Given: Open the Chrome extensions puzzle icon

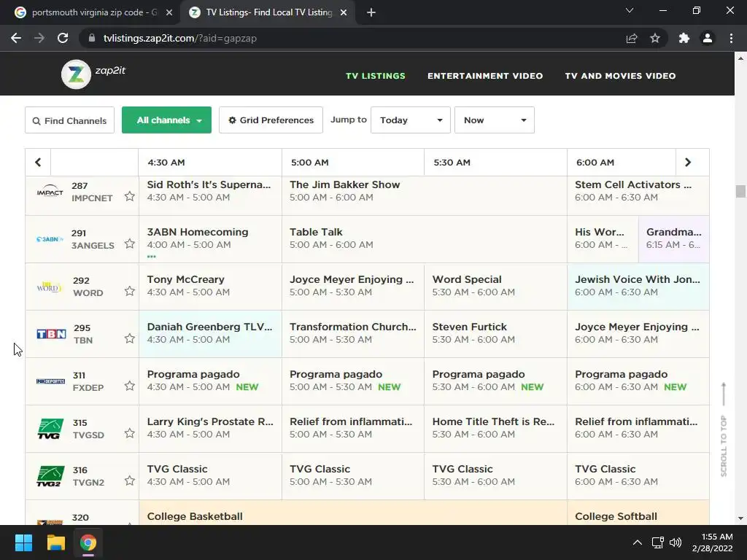Looking at the screenshot, I should [x=684, y=38].
